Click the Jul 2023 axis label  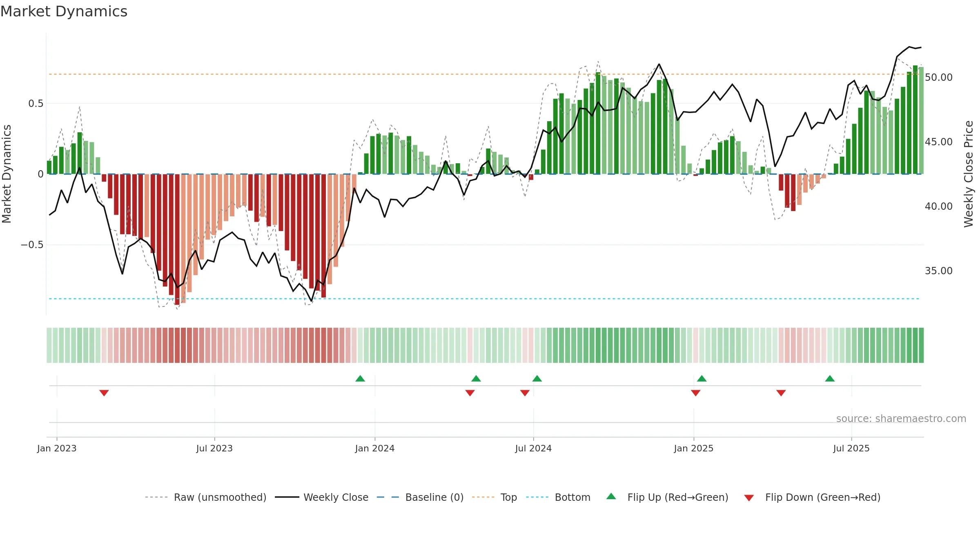click(x=214, y=448)
